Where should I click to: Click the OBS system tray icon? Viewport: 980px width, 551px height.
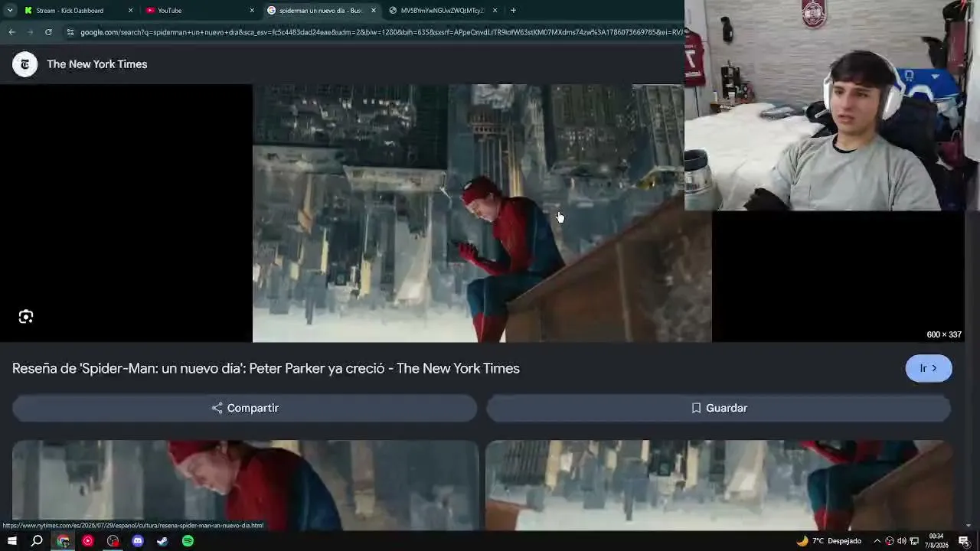click(x=890, y=541)
